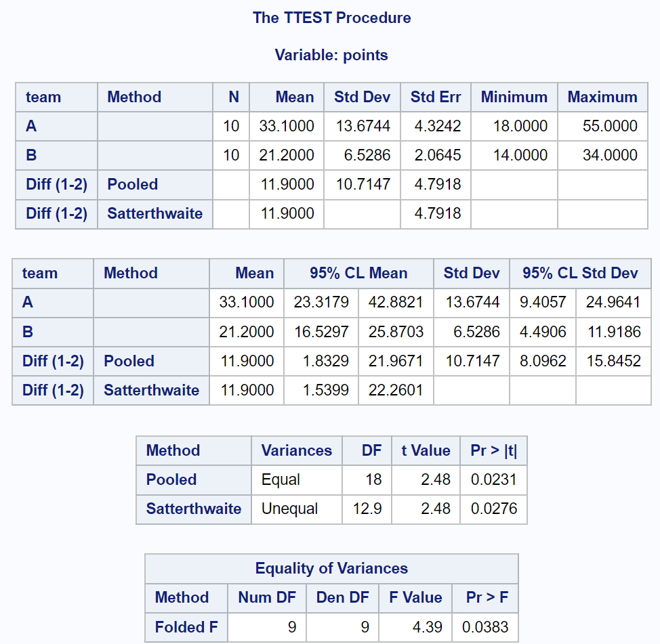
Task: Click the '95% CL Std Dev' header
Action: [580, 273]
